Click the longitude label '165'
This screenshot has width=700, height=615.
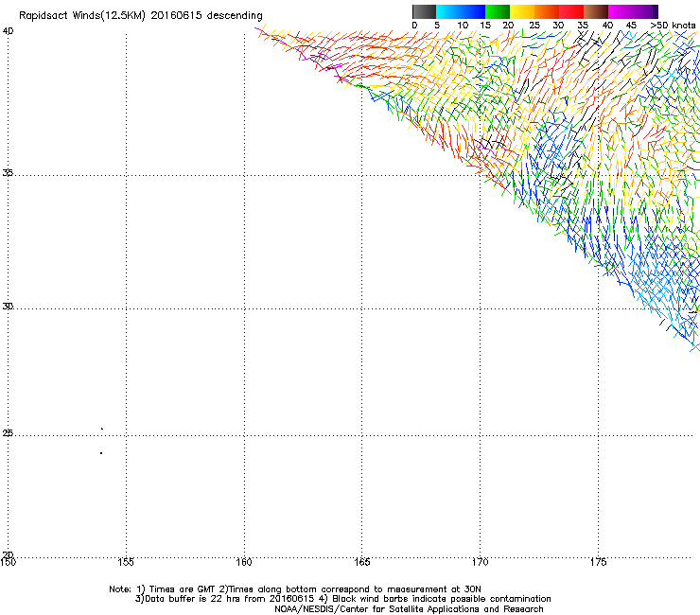tap(361, 562)
